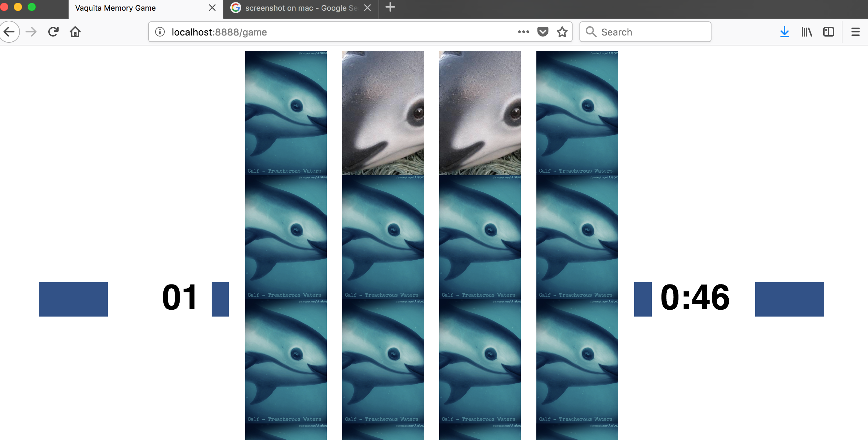Viewport: 868px width, 440px height.
Task: Click the browser back arrow button
Action: pyautogui.click(x=9, y=32)
